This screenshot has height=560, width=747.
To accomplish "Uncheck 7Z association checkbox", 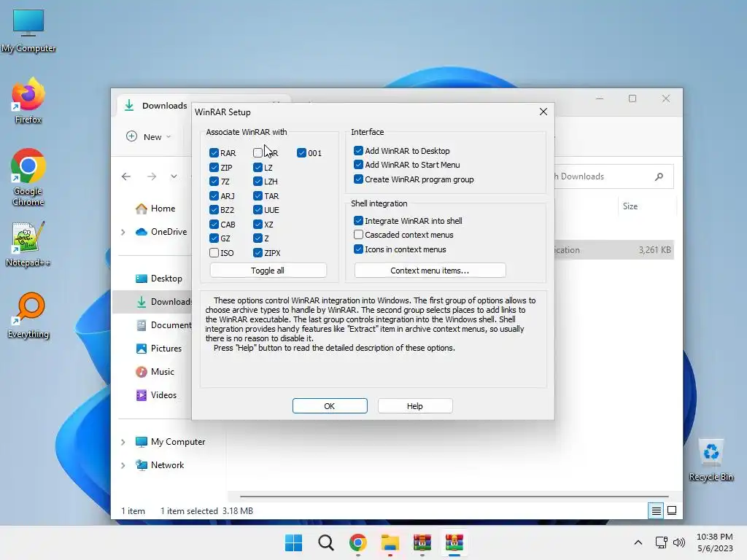I will coord(214,182).
